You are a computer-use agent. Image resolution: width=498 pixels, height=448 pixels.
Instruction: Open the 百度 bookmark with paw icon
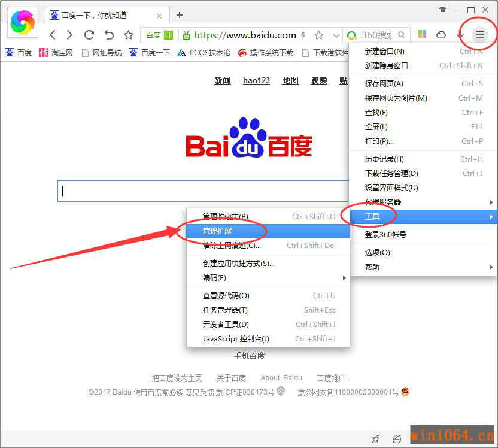[19, 53]
